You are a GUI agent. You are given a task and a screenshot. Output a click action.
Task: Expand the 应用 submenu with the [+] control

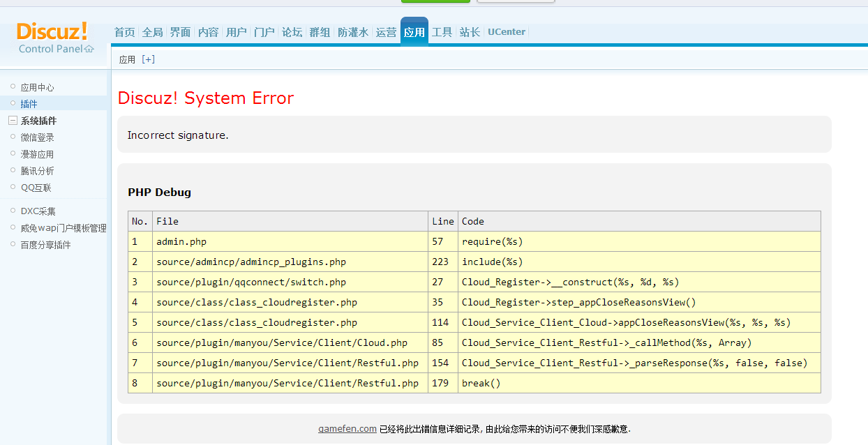coord(148,59)
